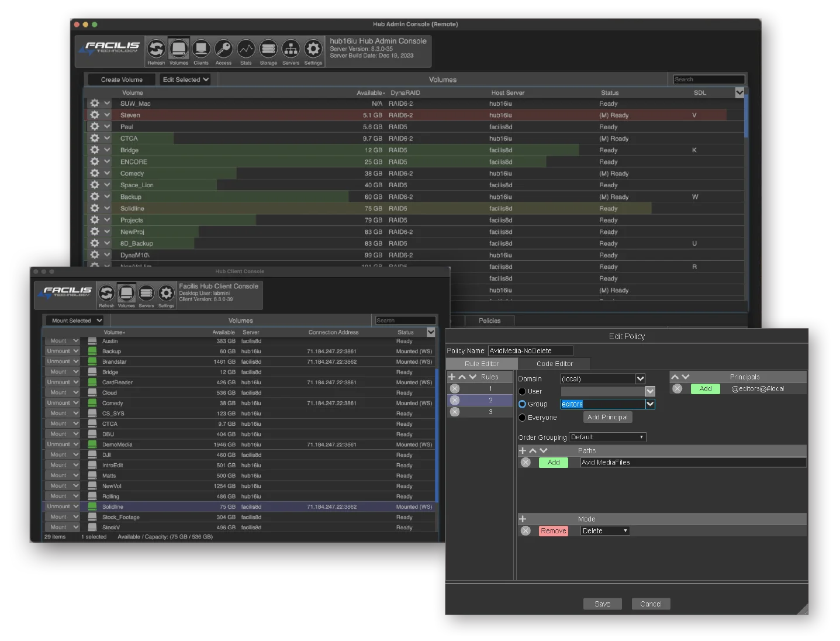The width and height of the screenshot is (840, 641).
Task: Open the Mode Delete dropdown
Action: pos(605,530)
